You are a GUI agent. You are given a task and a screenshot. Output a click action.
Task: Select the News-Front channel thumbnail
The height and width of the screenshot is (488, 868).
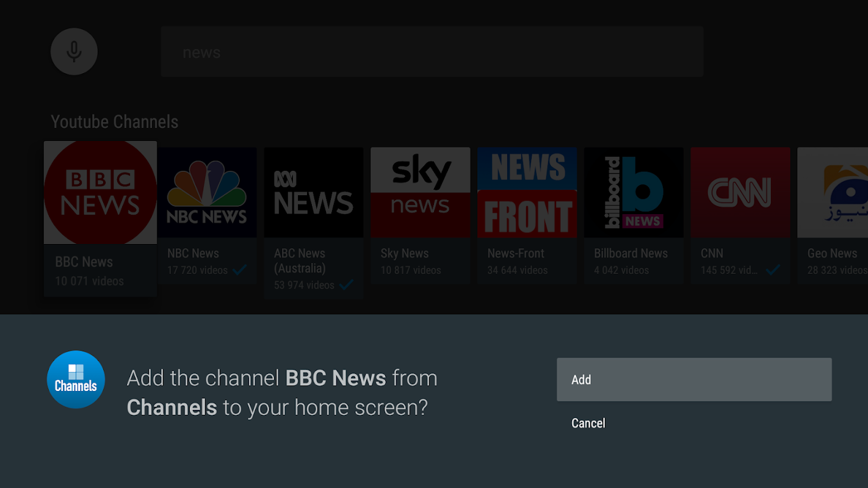tap(527, 192)
